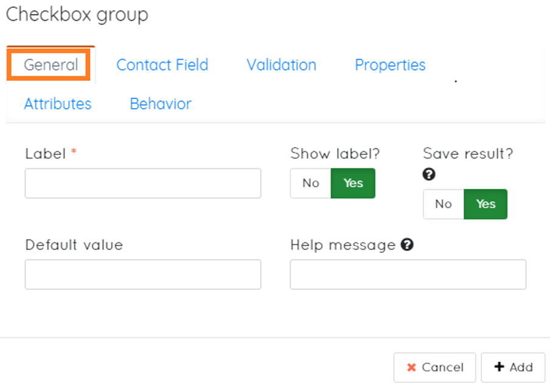Focus the Help message input box
The width and height of the screenshot is (550, 392).
[x=408, y=275]
